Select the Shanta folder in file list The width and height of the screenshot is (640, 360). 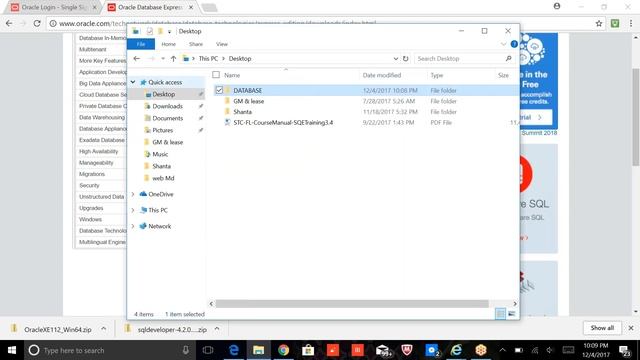tap(242, 112)
